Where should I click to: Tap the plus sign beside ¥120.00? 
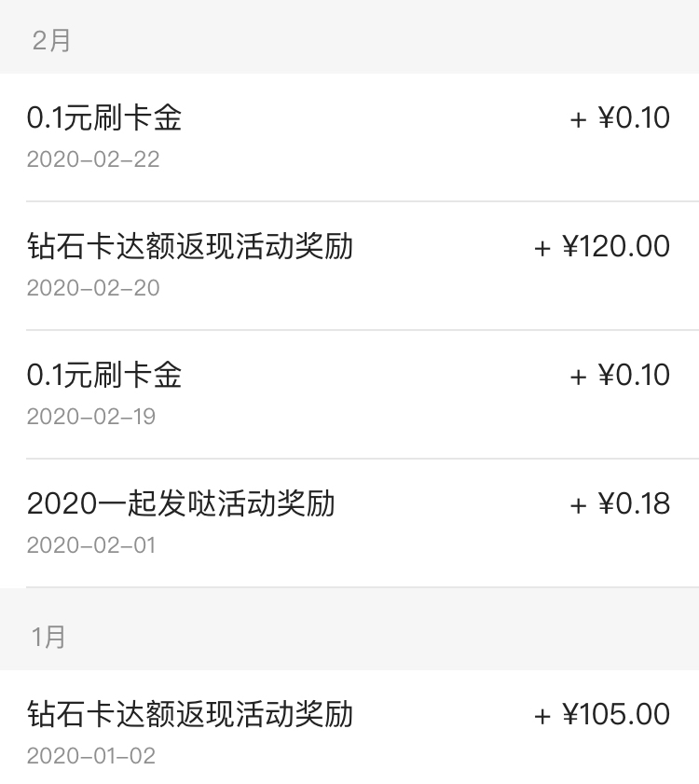(542, 249)
